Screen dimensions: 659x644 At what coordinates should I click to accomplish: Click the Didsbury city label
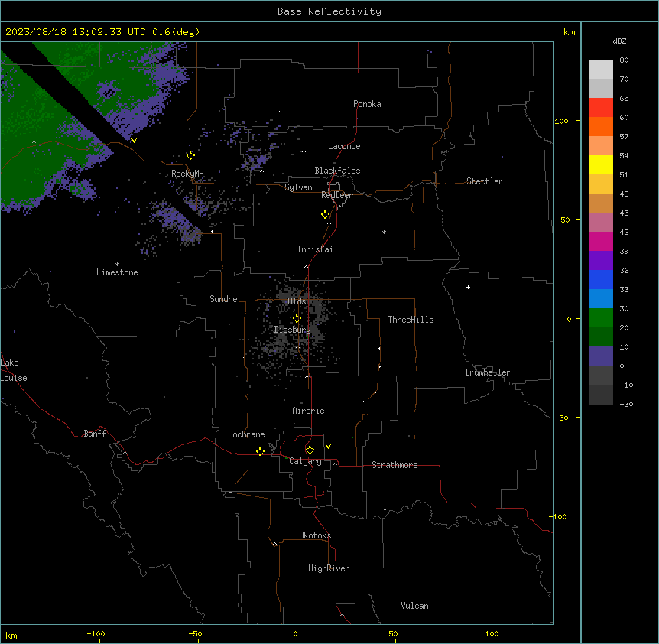coord(293,330)
